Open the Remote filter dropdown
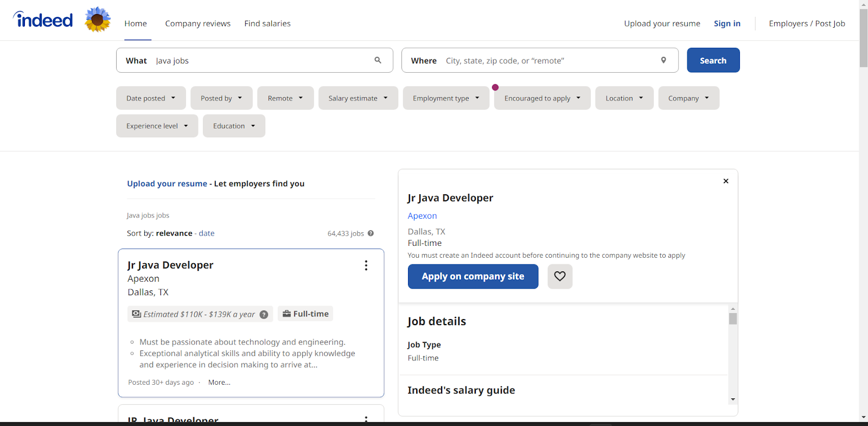 [x=285, y=98]
